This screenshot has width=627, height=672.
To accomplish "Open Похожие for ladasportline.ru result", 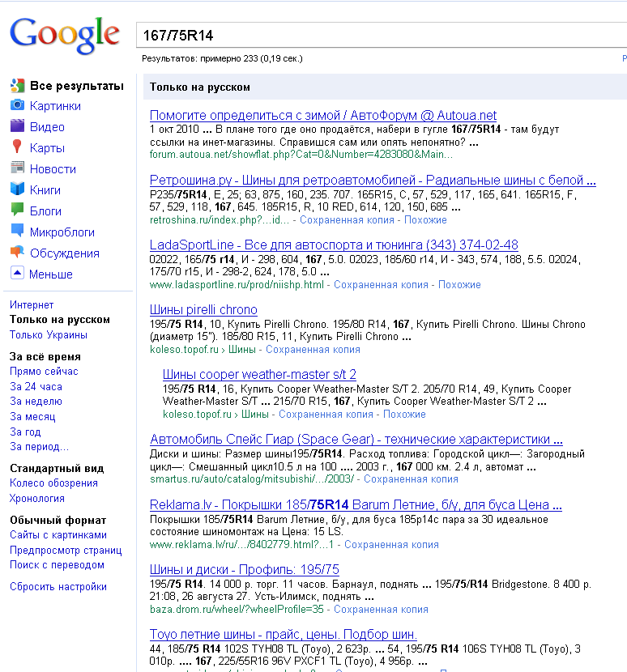I will [x=459, y=284].
